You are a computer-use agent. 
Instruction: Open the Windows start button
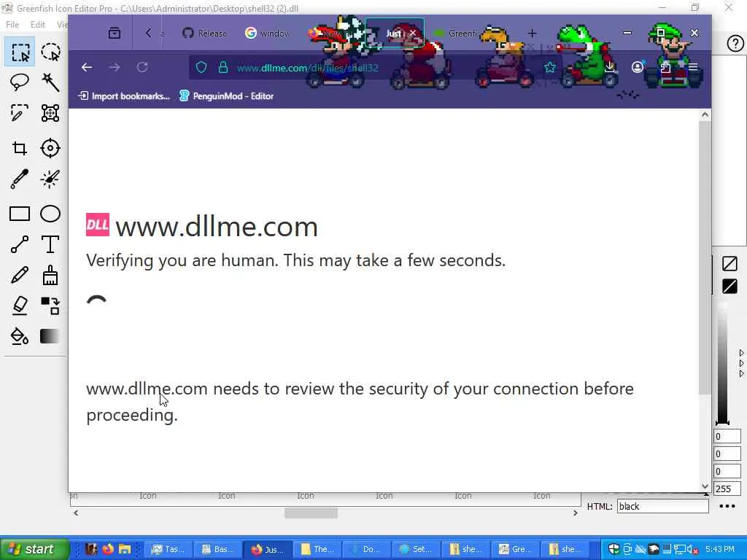pyautogui.click(x=34, y=549)
